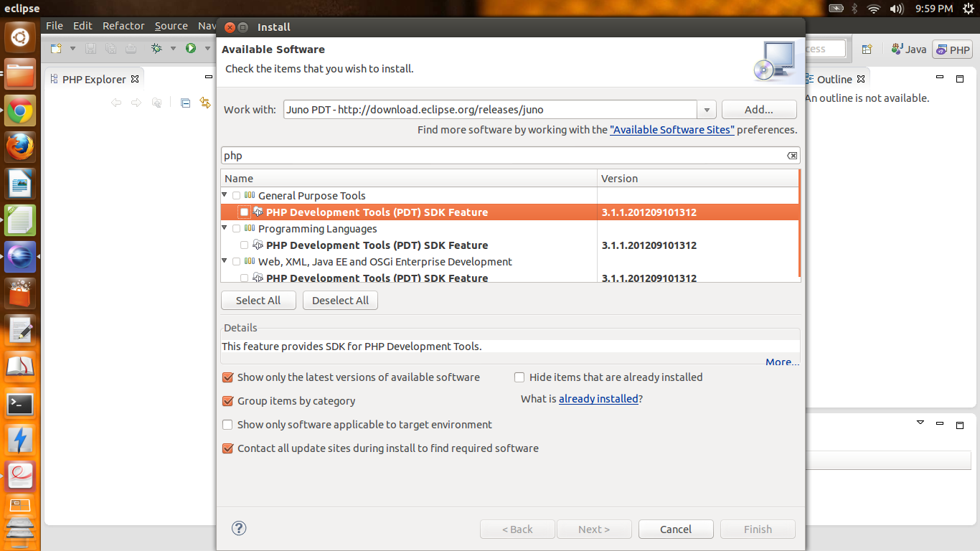Open the File menu
Viewport: 980px width, 551px height.
coord(55,26)
